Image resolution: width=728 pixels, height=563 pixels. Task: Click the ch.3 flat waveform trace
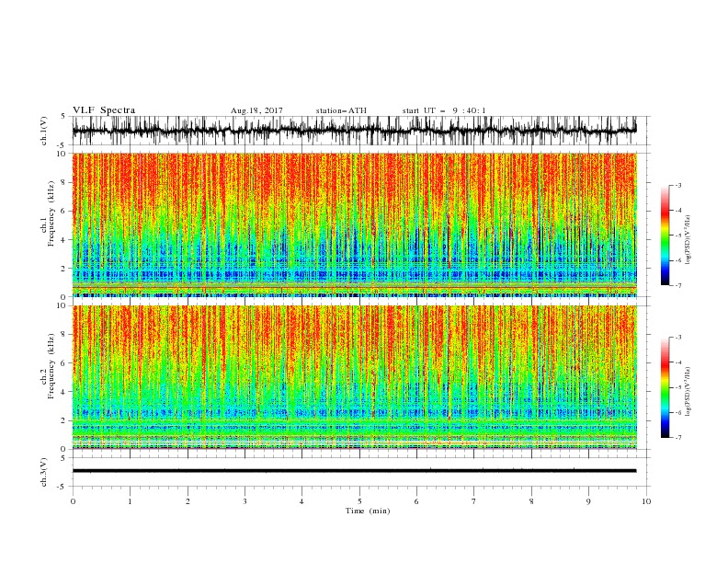[x=354, y=471]
